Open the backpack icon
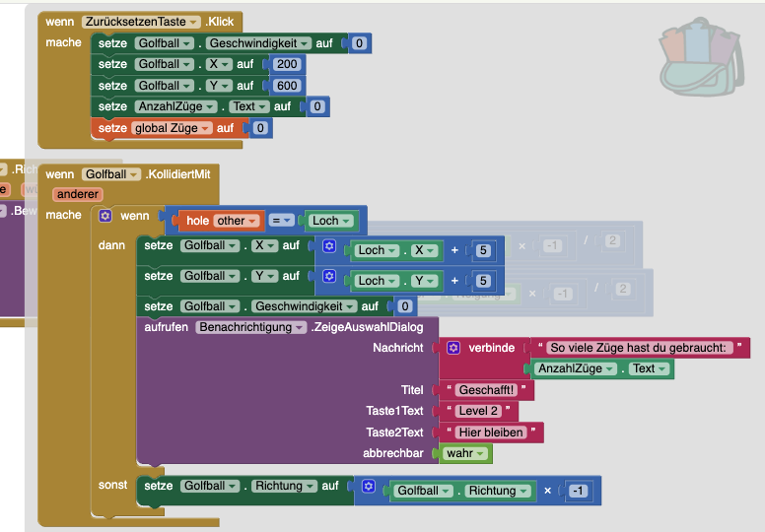The image size is (765, 532). coord(701,57)
